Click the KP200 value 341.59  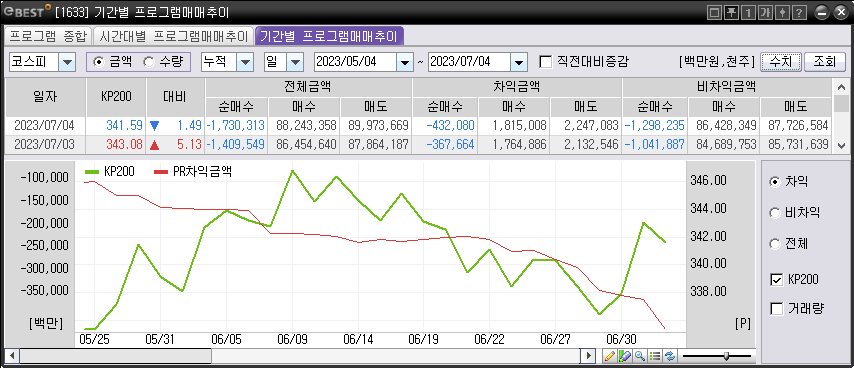(124, 126)
